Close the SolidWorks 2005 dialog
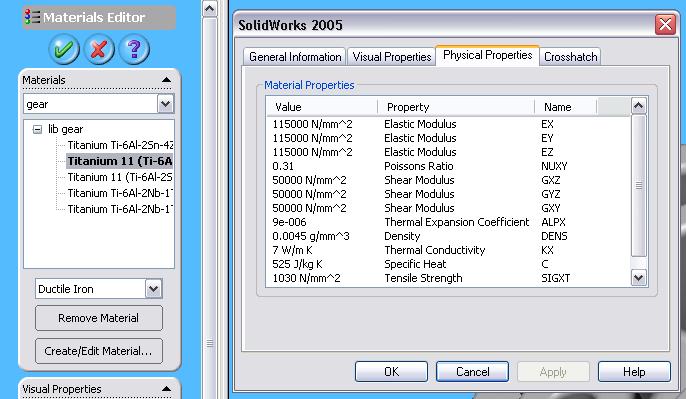The height and width of the screenshot is (399, 686). point(665,24)
